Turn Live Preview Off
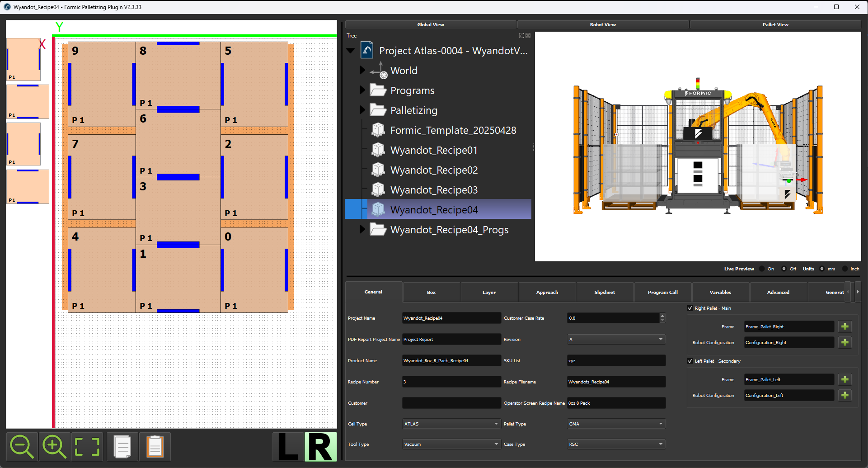 (784, 269)
